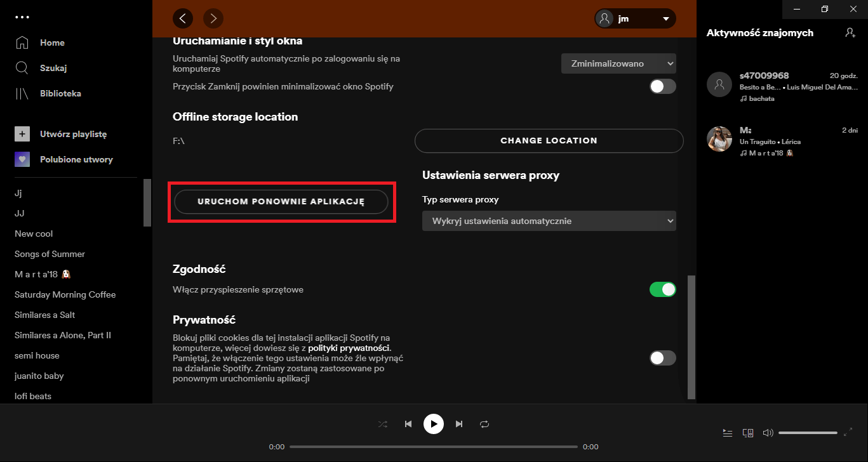Image resolution: width=868 pixels, height=462 pixels.
Task: Restore the window using title bar icon
Action: point(825,9)
